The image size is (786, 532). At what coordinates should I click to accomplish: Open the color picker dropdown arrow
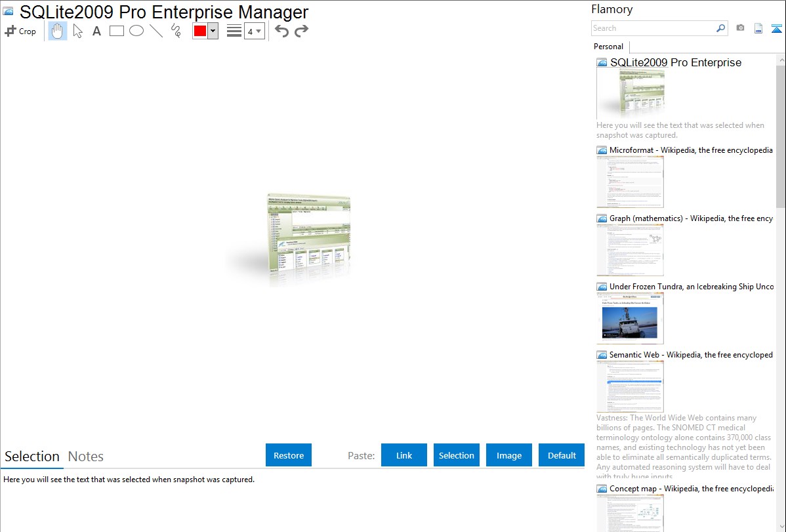pyautogui.click(x=213, y=31)
